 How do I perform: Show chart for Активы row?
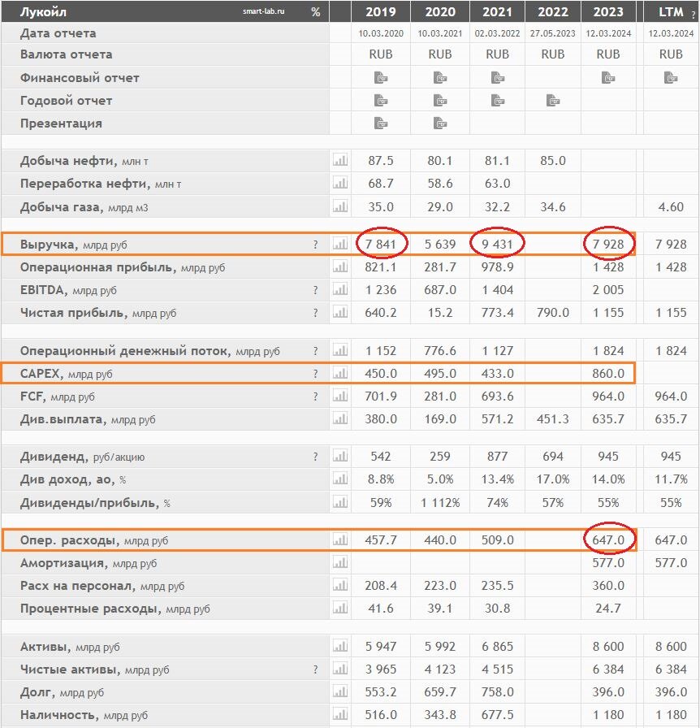coord(340,646)
